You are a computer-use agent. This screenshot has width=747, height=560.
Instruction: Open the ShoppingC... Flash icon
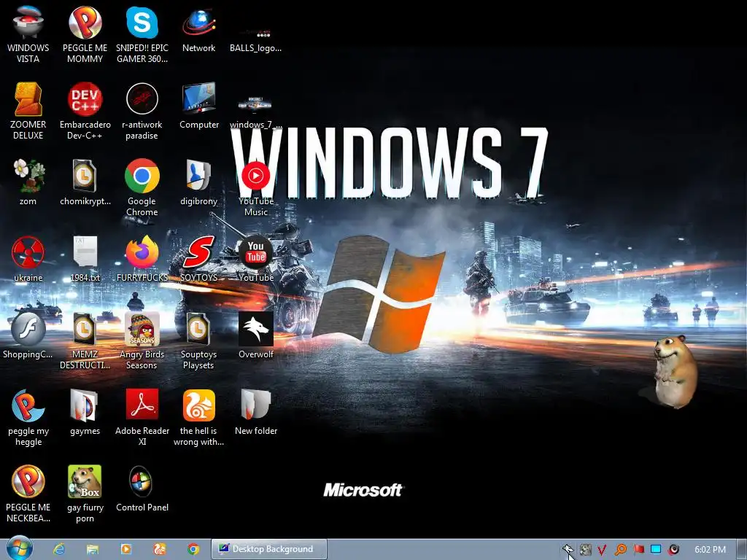coord(28,335)
